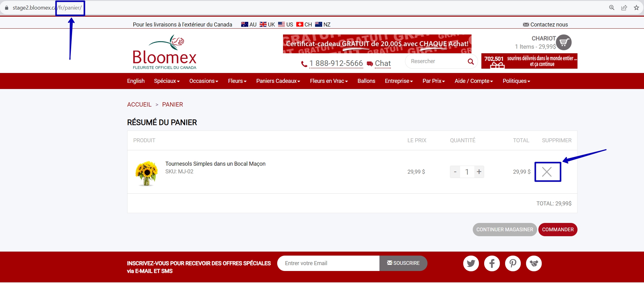644x287 pixels.
Task: Open the Facebook social icon
Action: [x=492, y=263]
